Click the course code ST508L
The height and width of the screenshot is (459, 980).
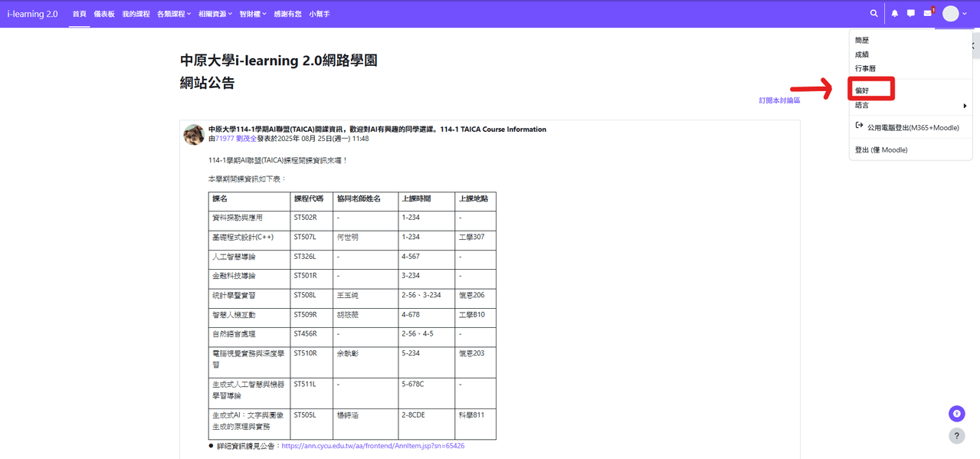305,295
